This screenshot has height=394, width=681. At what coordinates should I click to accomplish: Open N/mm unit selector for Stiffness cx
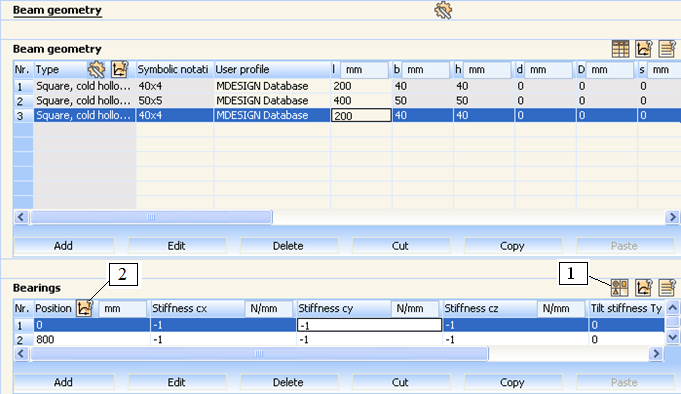tap(269, 308)
